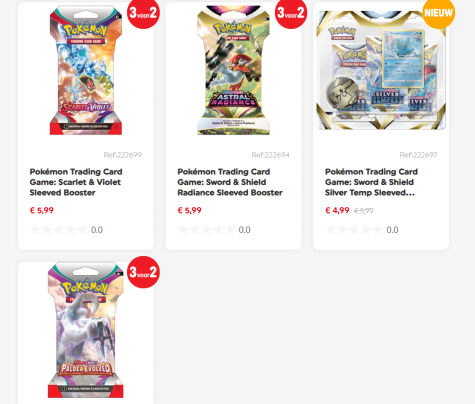Open Sword & Shield Silver Temp Sleeved title

[x=371, y=182]
